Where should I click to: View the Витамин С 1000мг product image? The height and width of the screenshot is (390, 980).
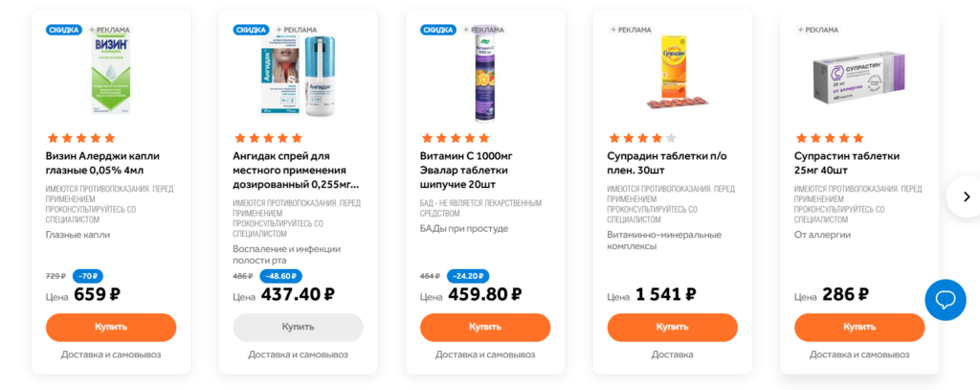pos(485,74)
